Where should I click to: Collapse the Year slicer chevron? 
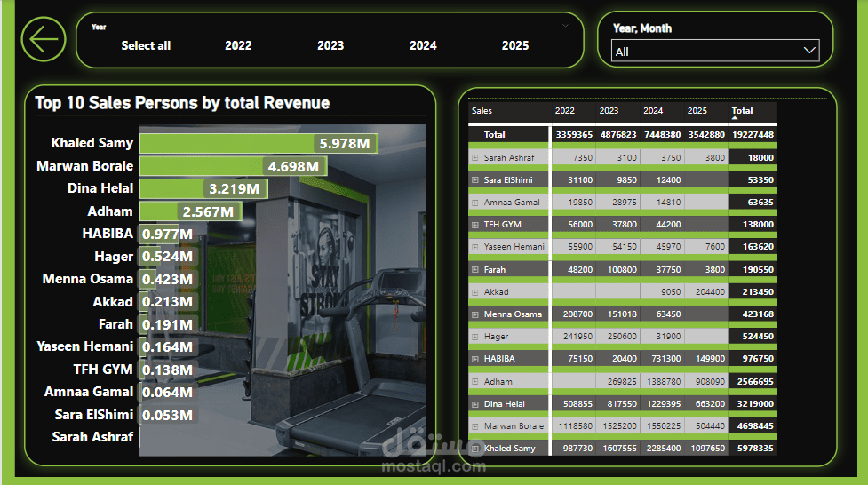tap(565, 26)
